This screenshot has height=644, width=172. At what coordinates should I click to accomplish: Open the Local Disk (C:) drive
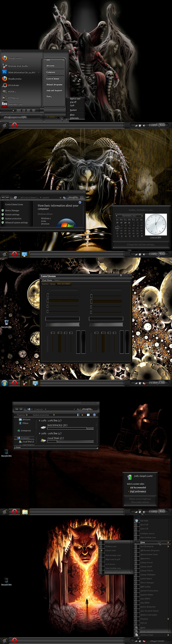tap(56, 438)
